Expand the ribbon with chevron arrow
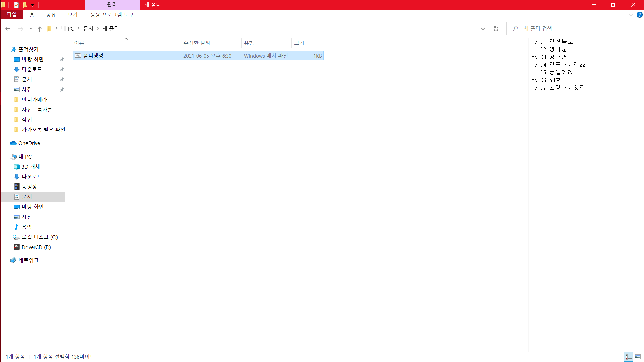644x362 pixels. click(631, 15)
